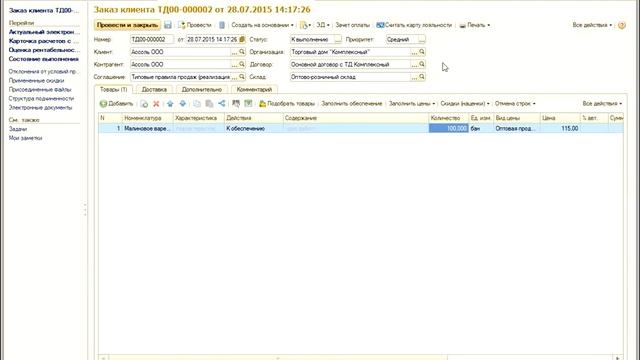Select the Количество cell 100,000
The image size is (640, 360).
click(x=448, y=129)
